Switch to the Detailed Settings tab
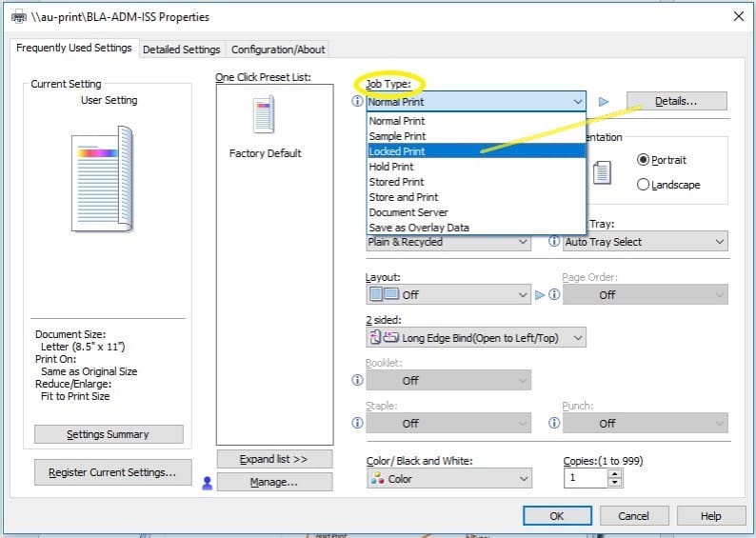The width and height of the screenshot is (756, 538). tap(182, 50)
